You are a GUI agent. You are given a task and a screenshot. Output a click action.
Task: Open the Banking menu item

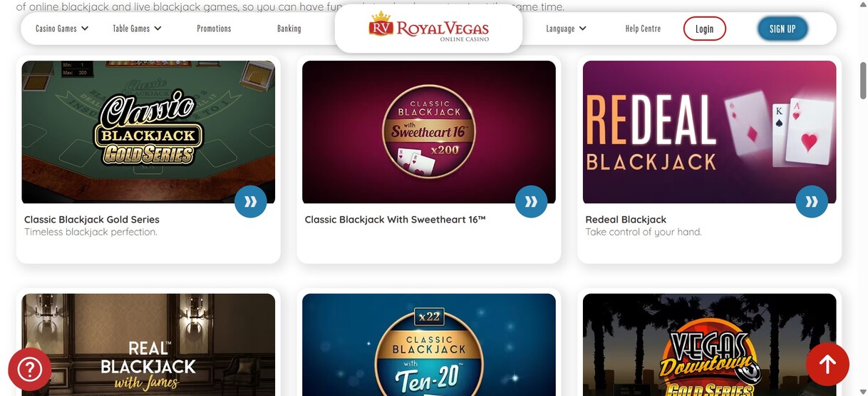[289, 29]
